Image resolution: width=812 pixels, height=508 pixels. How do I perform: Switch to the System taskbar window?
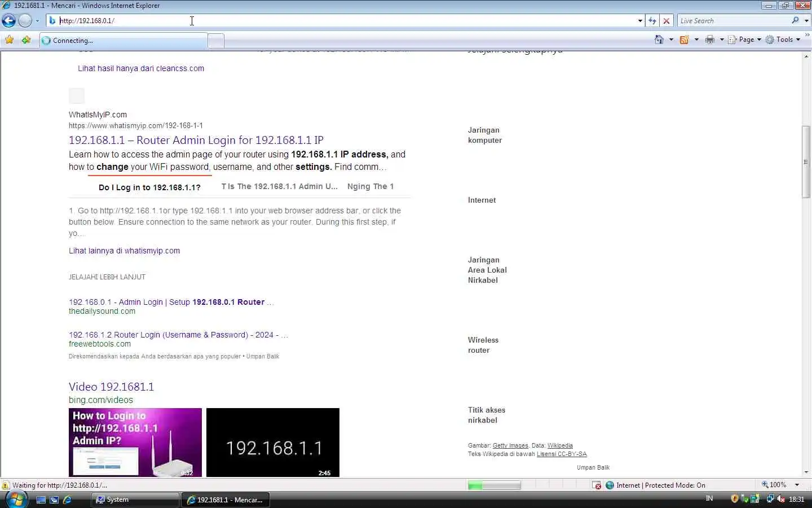(x=135, y=500)
